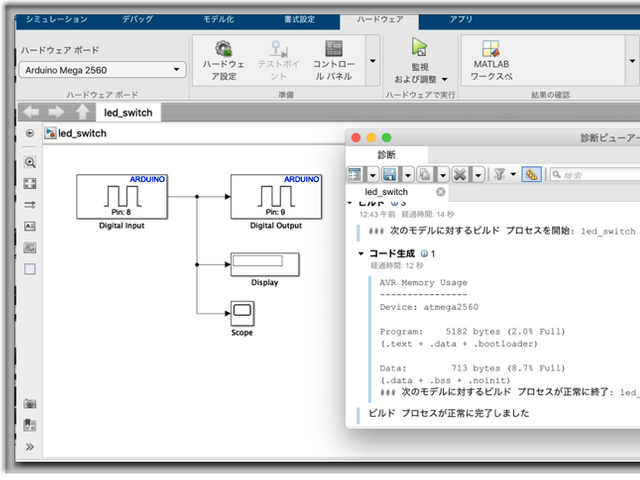Select the Annotation text icon
Image resolution: width=640 pixels, height=480 pixels.
pyautogui.click(x=30, y=226)
